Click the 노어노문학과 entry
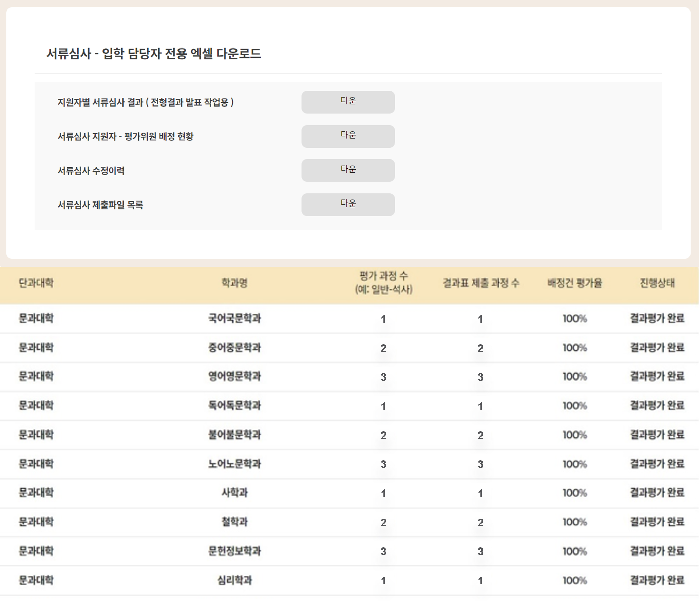Image resolution: width=699 pixels, height=616 pixels. pyautogui.click(x=234, y=464)
